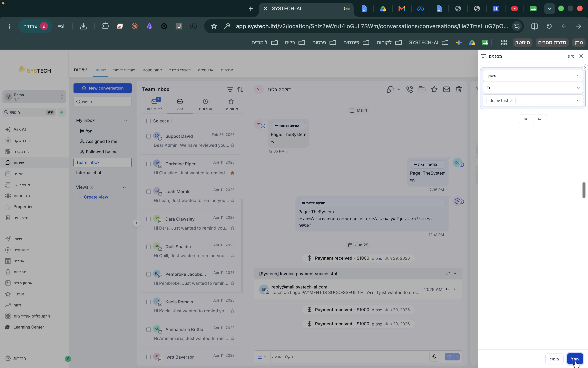Open the Demo account switcher
This screenshot has height=368, width=588.
tap(34, 97)
